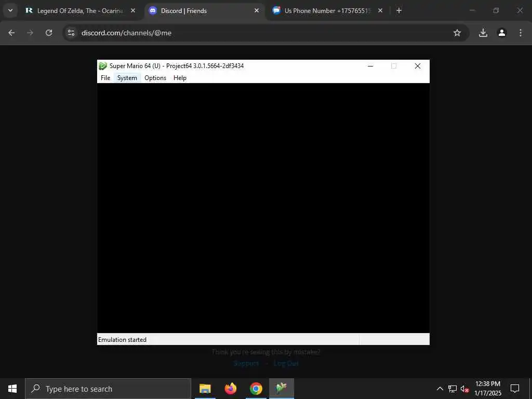This screenshot has height=399, width=532.
Task: Switch to the Us Phone Number tab
Action: tap(327, 11)
